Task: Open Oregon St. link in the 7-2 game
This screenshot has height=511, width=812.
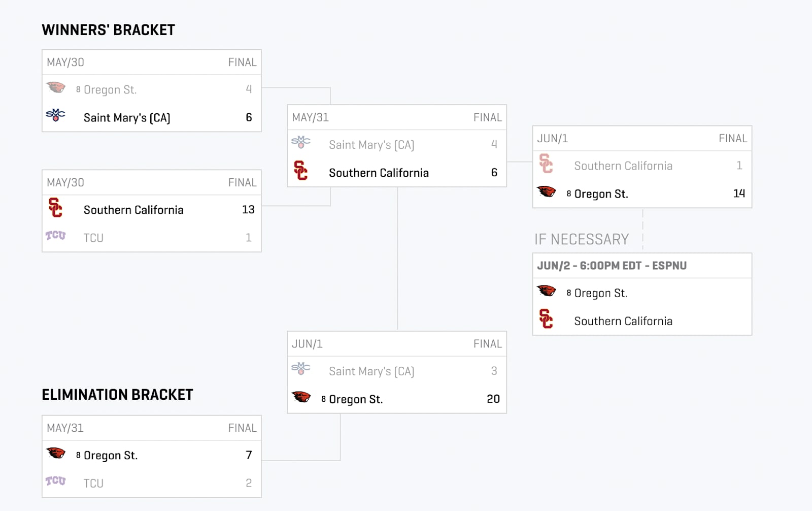Action: [111, 456]
